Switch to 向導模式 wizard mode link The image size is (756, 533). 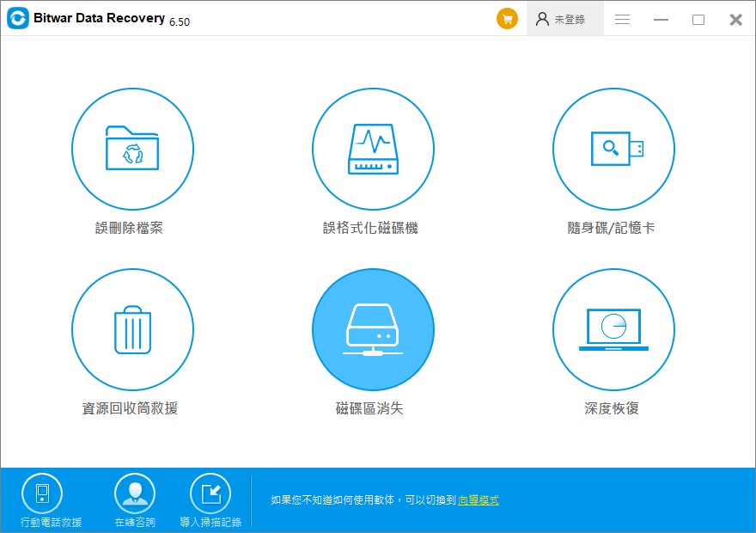click(x=479, y=499)
